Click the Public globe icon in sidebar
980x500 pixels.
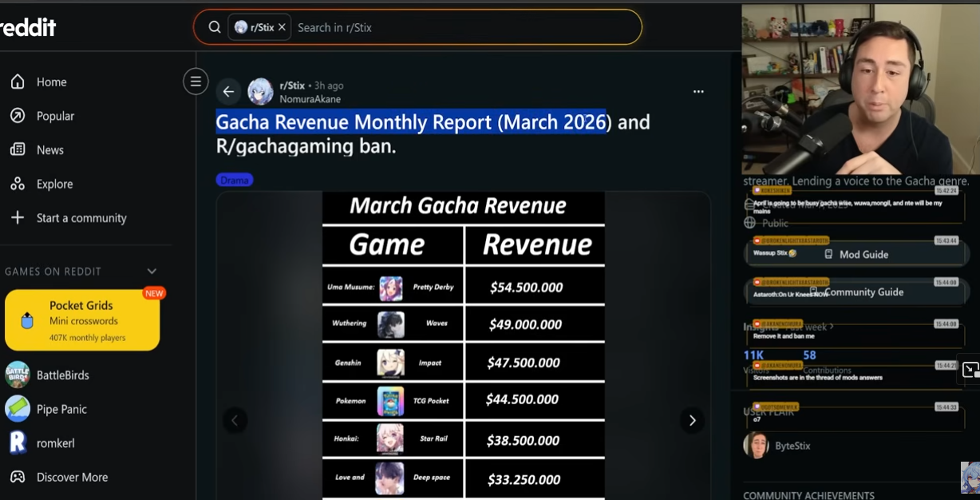pos(749,223)
